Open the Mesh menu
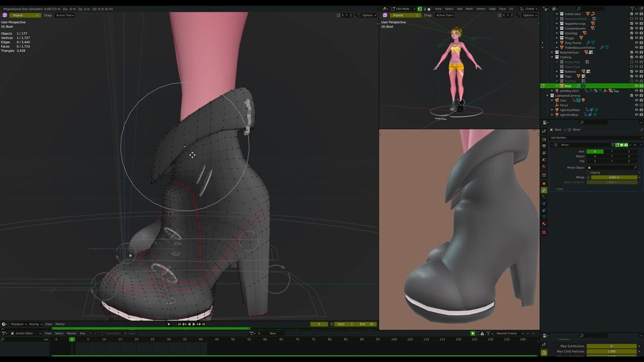The width and height of the screenshot is (644, 362). click(x=470, y=9)
